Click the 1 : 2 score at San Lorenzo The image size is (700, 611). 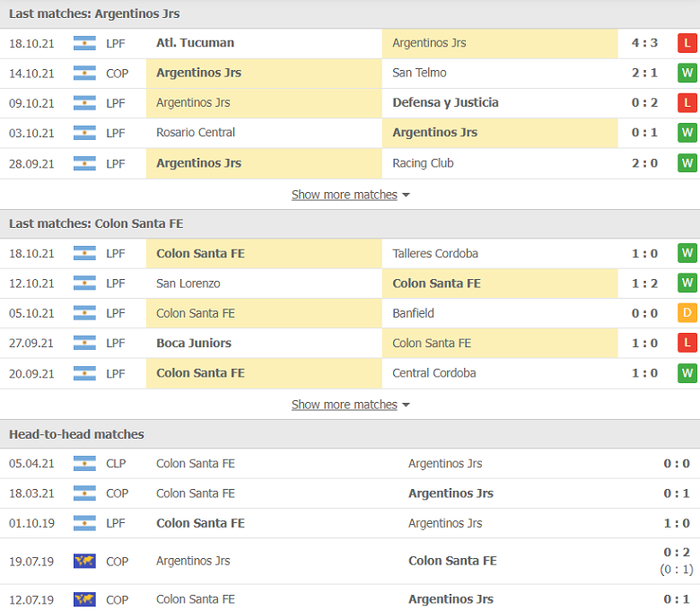point(644,284)
